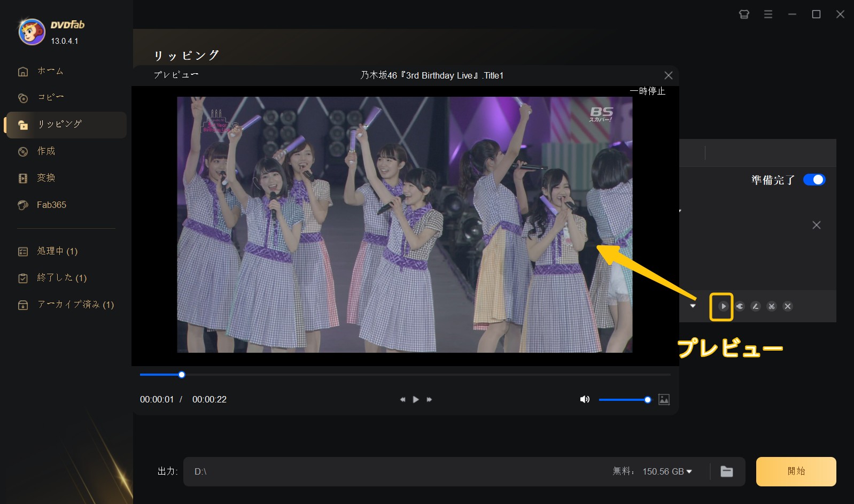Viewport: 854px width, 504px height.
Task: Play the preview video
Action: coord(416,399)
